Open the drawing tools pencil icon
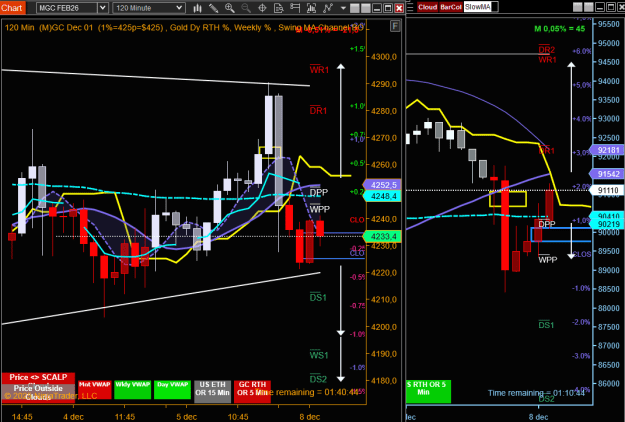Screen dimensions: 625x422 click(213, 8)
